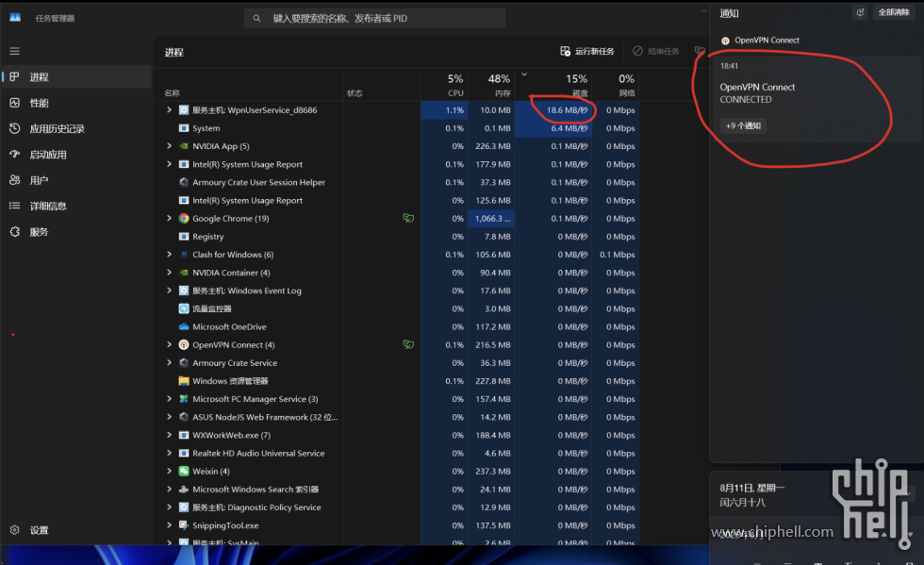Click the Registry process icon
This screenshot has height=565, width=924.
[184, 237]
